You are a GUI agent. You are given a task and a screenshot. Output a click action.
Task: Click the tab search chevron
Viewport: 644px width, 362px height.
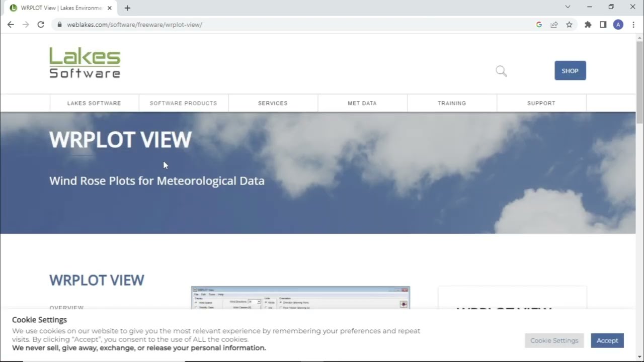point(568,7)
